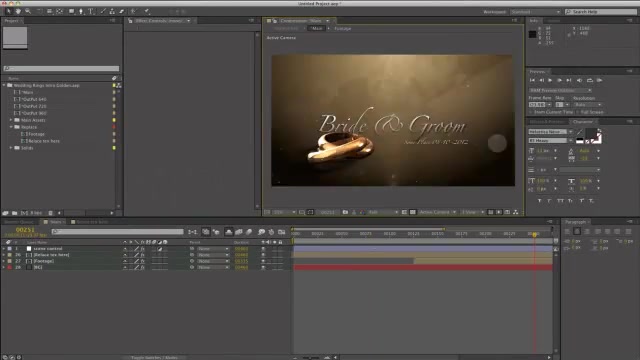Open the Graph Editor in timeline
The image size is (640, 360).
click(x=282, y=232)
